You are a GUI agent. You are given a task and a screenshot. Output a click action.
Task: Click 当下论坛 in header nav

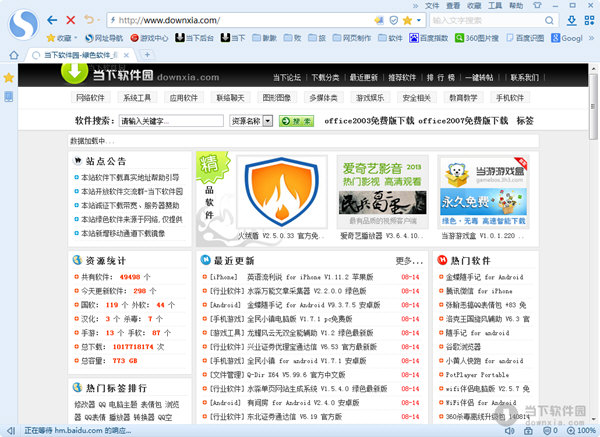pos(287,78)
